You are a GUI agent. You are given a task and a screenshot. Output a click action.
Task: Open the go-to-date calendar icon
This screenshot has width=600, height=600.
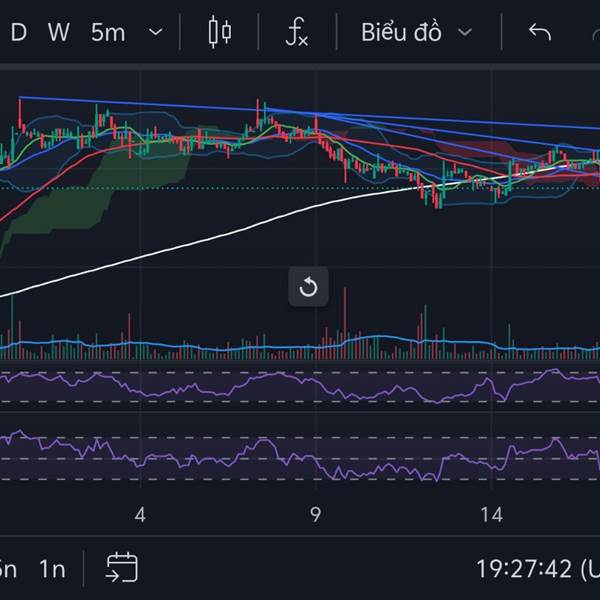point(122,567)
